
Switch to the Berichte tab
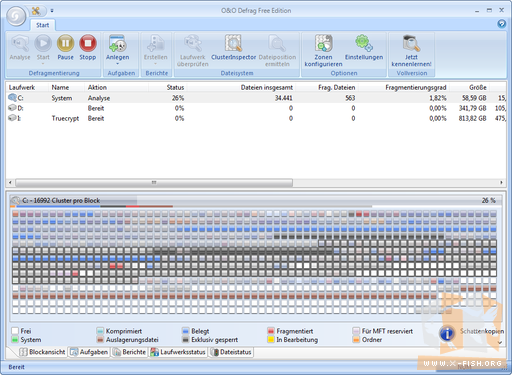click(129, 352)
